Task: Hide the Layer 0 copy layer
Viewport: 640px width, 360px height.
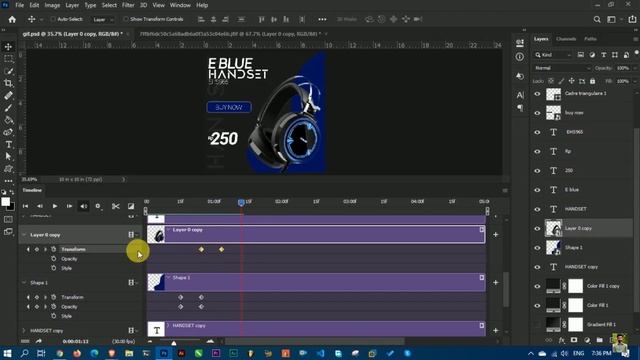Action: click(537, 229)
